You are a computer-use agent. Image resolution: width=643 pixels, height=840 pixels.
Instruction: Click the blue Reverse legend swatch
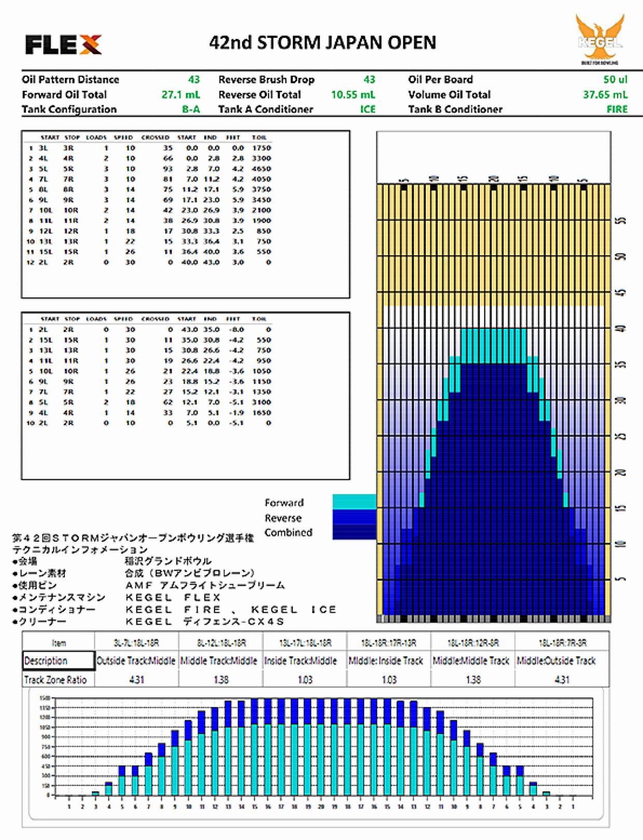(354, 517)
